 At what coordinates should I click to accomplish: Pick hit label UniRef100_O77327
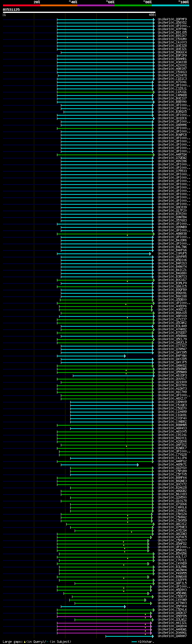[x=172, y=346]
